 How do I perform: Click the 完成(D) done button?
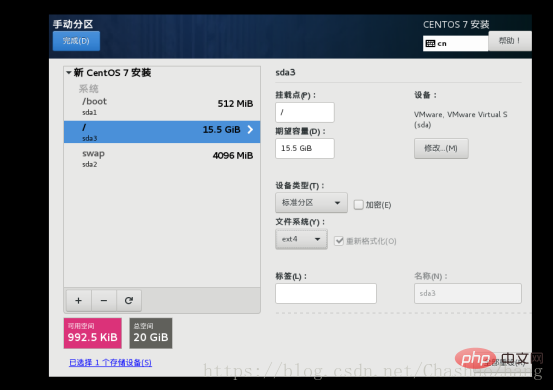coord(76,41)
